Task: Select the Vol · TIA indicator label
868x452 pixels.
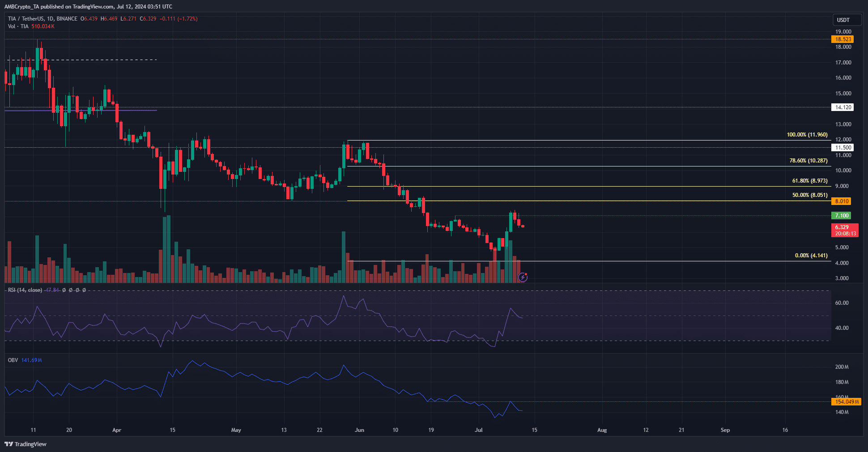Action: tap(18, 26)
